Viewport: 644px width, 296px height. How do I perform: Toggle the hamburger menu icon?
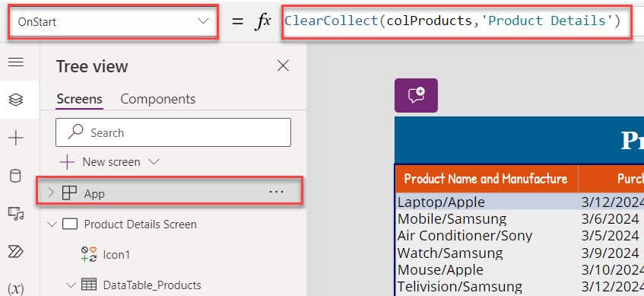16,62
